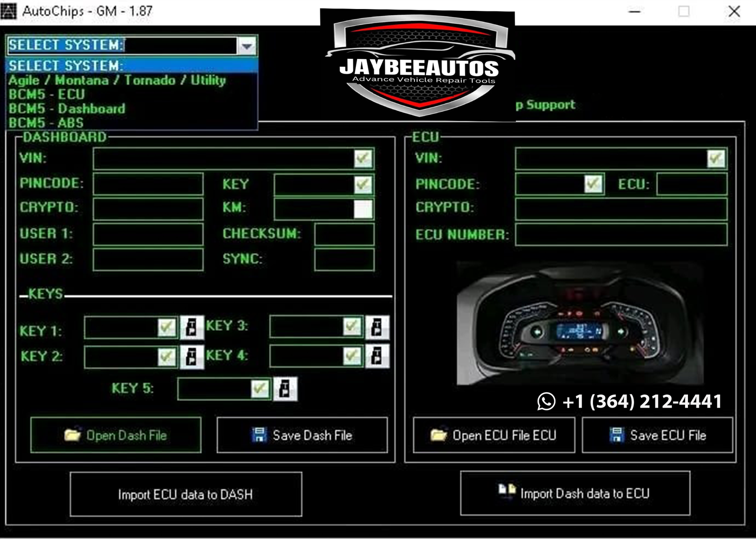Viewport: 756px width, 540px height.
Task: Click the key programmer icon beside KEY 1
Action: click(191, 327)
